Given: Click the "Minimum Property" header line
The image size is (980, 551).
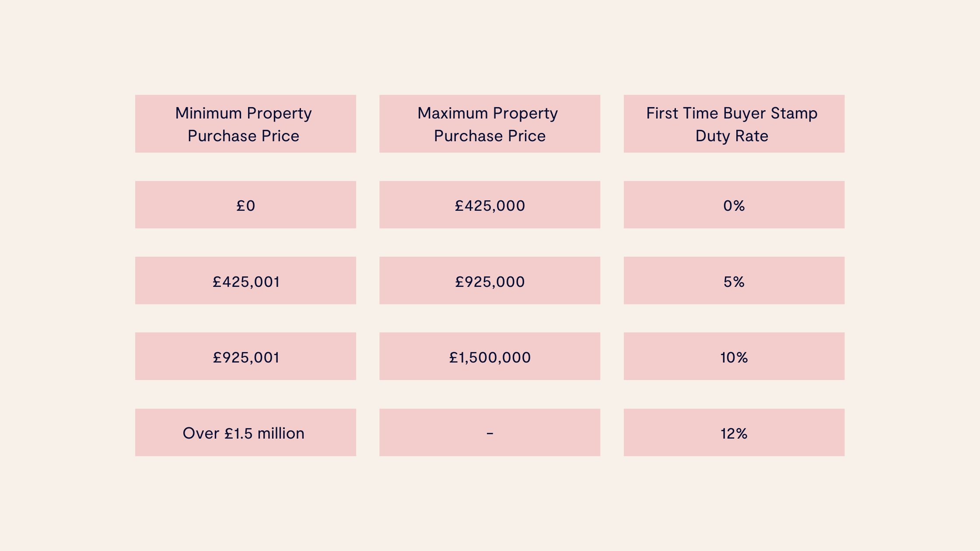Looking at the screenshot, I should tap(243, 113).
